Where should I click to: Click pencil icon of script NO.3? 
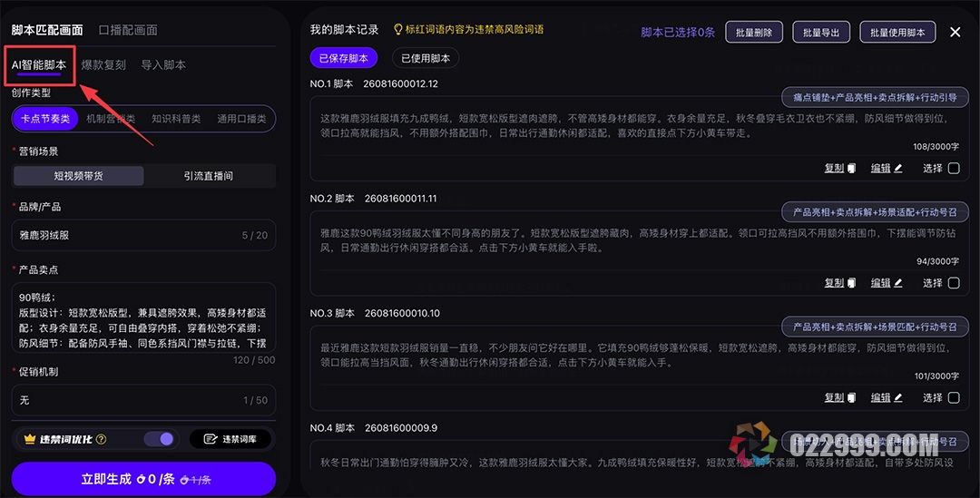(898, 397)
